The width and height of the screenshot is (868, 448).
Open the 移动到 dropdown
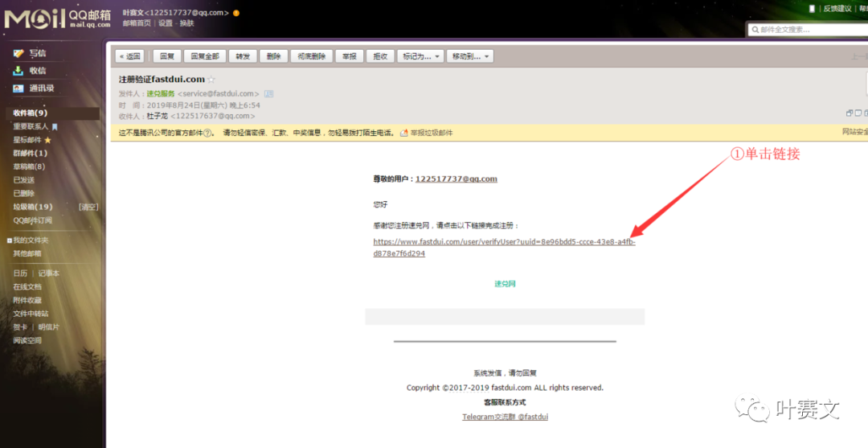point(469,56)
